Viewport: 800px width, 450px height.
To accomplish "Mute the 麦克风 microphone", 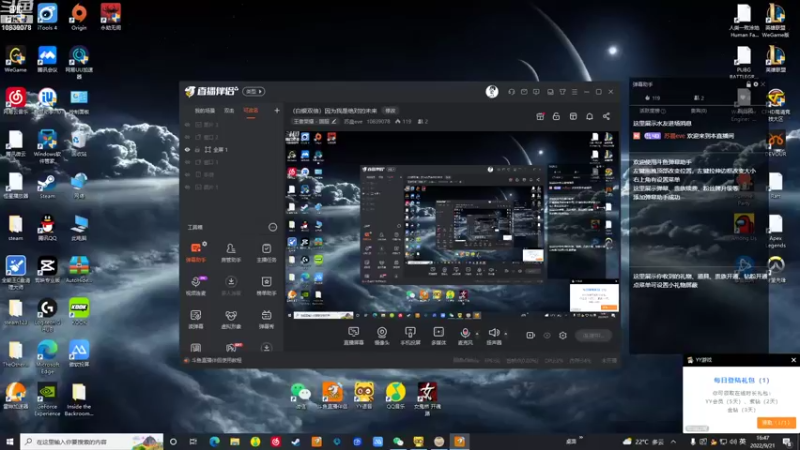I will pyautogui.click(x=465, y=336).
